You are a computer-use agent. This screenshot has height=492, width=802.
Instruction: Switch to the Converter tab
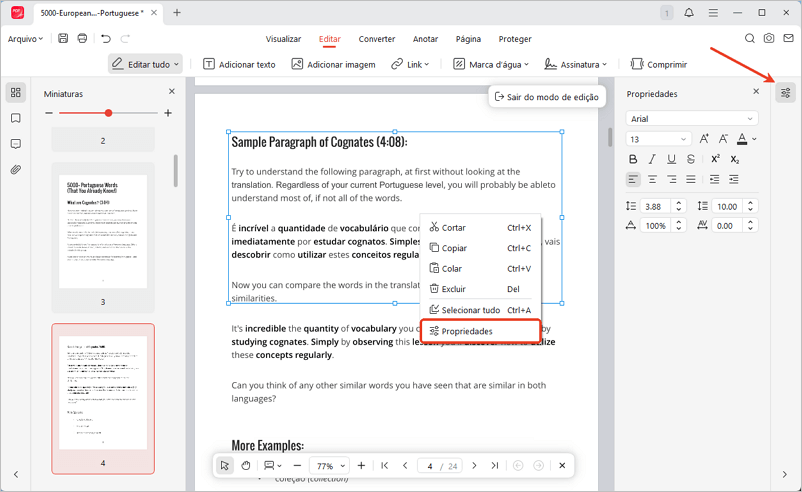click(376, 39)
